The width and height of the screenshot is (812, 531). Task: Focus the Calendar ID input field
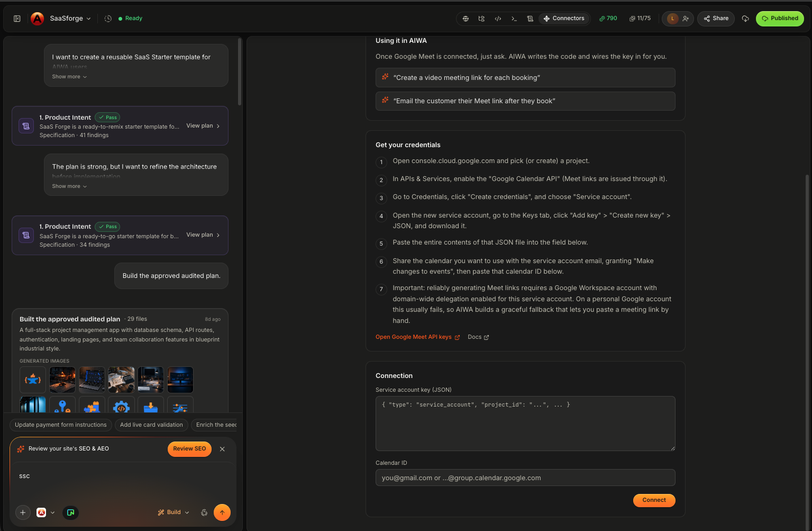tap(525, 478)
